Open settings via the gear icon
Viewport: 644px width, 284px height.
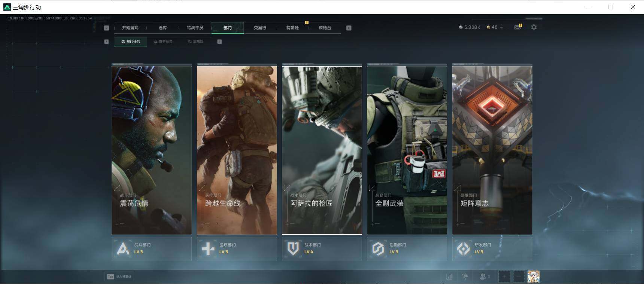click(534, 27)
